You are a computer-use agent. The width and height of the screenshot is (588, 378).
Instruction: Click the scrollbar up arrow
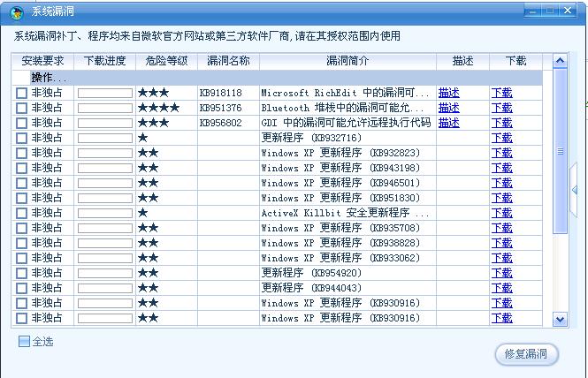560,61
